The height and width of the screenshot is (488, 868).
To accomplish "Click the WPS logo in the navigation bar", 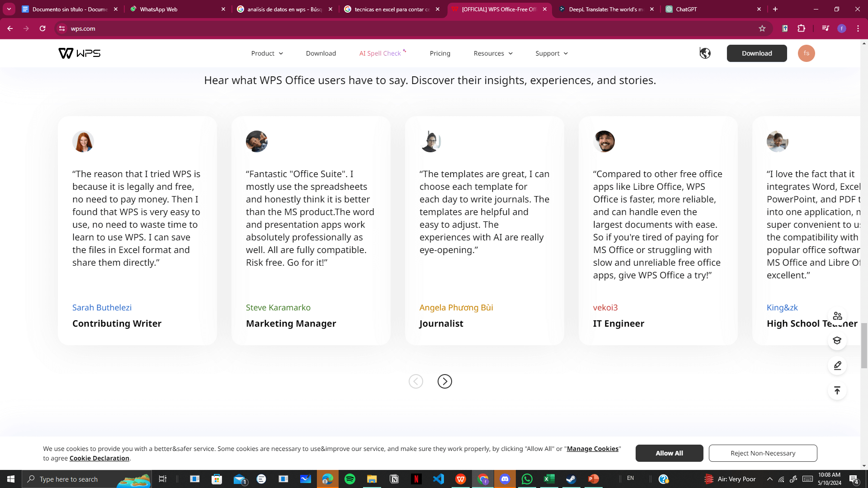I will tap(79, 53).
